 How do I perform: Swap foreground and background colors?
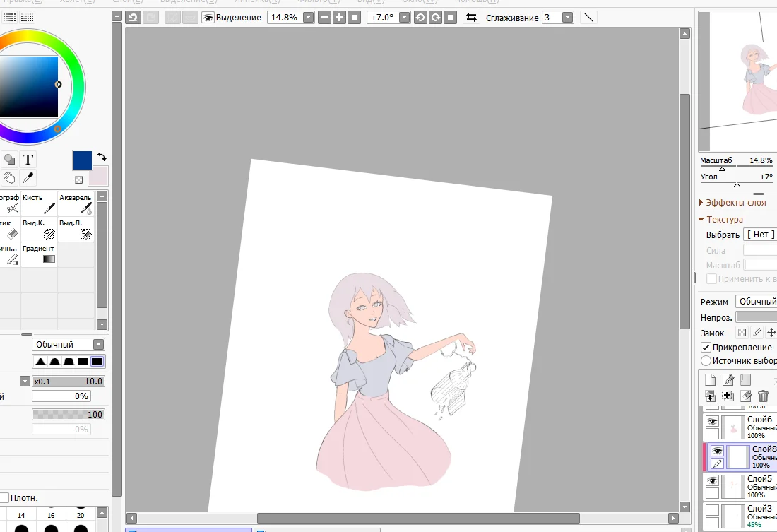pos(102,156)
